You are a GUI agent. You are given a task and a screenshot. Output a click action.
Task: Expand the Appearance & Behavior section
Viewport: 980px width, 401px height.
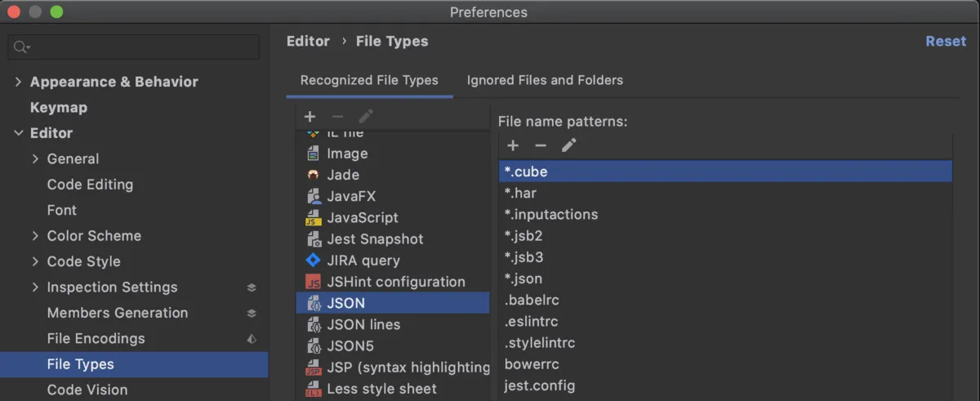click(18, 82)
